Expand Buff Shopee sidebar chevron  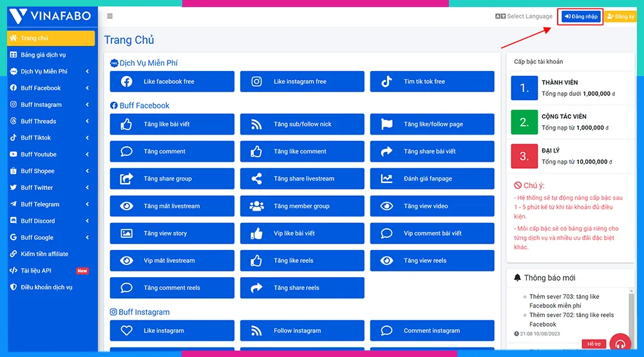pos(87,171)
